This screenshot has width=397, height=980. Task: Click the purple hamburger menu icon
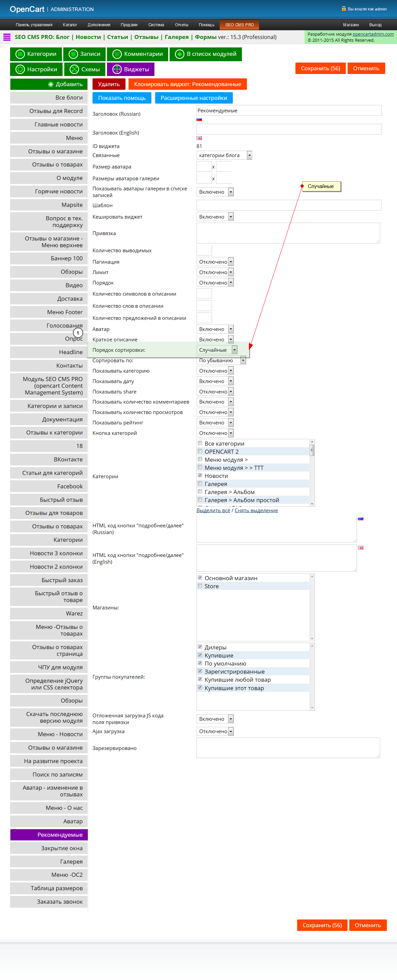pyautogui.click(x=7, y=37)
